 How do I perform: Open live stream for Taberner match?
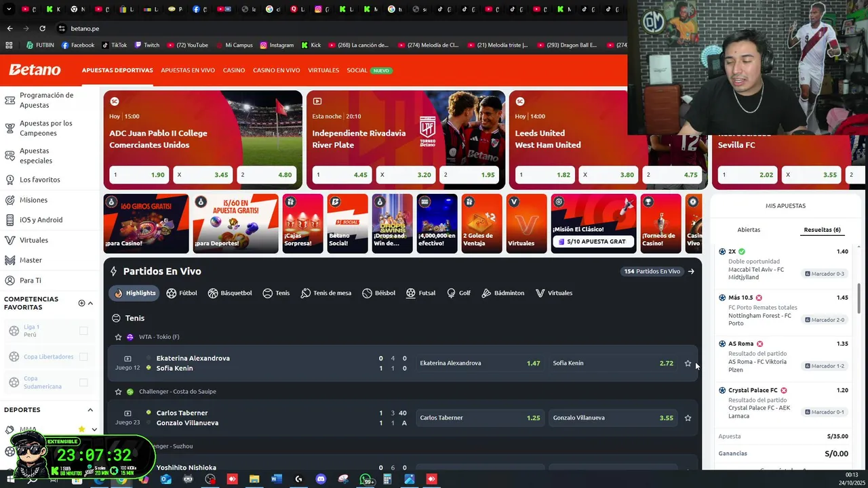coord(127,413)
